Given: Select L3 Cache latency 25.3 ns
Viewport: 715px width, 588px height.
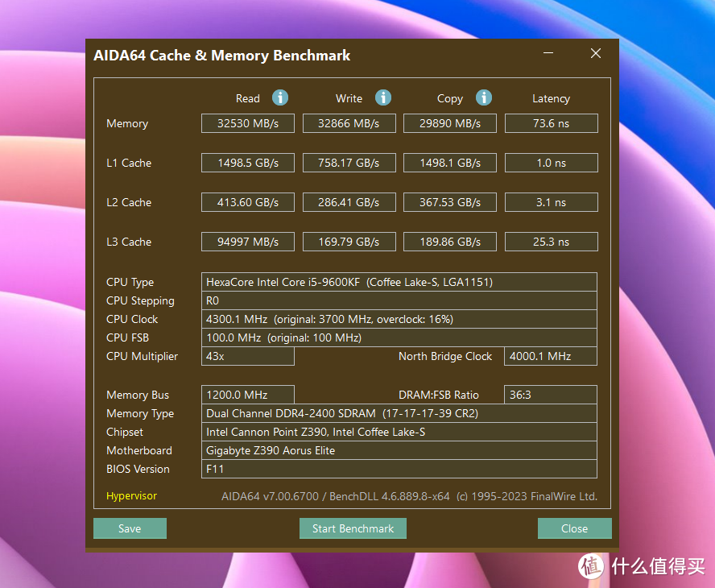Looking at the screenshot, I should coord(552,242).
